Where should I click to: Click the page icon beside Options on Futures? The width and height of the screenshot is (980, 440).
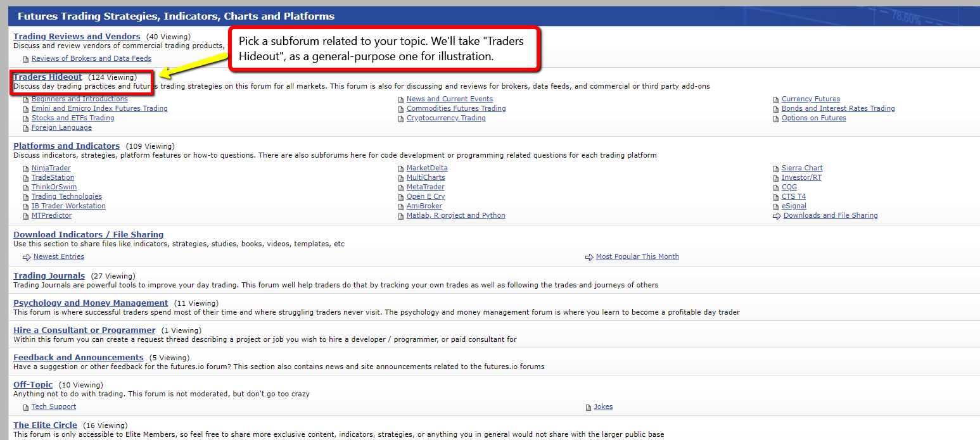(776, 118)
